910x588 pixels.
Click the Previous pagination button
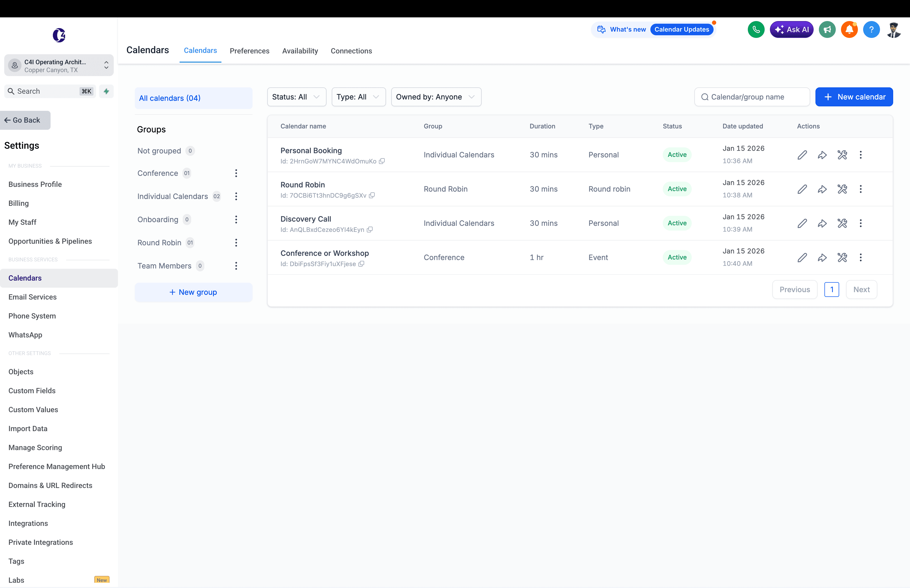(x=794, y=290)
